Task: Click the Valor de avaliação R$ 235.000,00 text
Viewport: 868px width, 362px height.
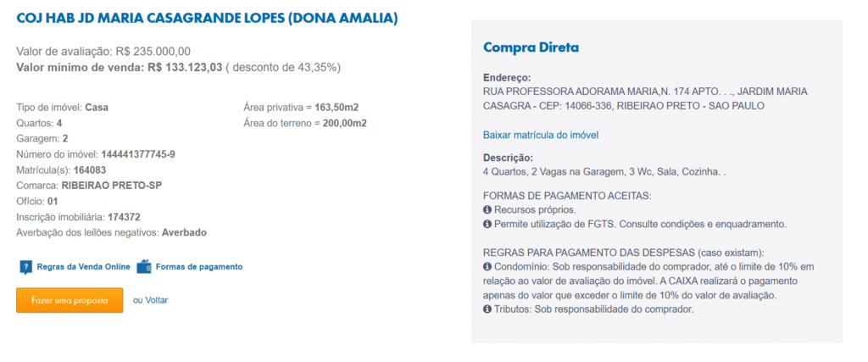Action: [x=103, y=52]
